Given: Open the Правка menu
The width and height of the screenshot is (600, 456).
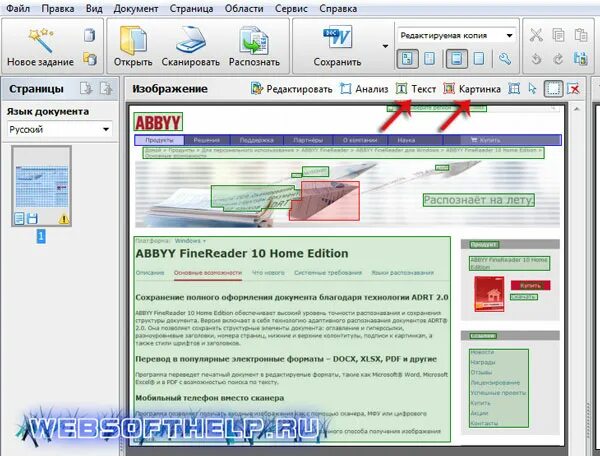Looking at the screenshot, I should tap(58, 8).
